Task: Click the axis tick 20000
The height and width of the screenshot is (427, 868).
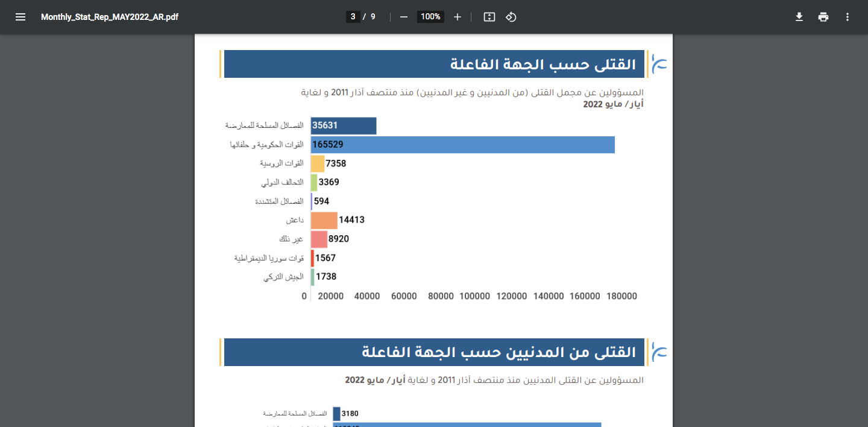Action: coord(331,296)
